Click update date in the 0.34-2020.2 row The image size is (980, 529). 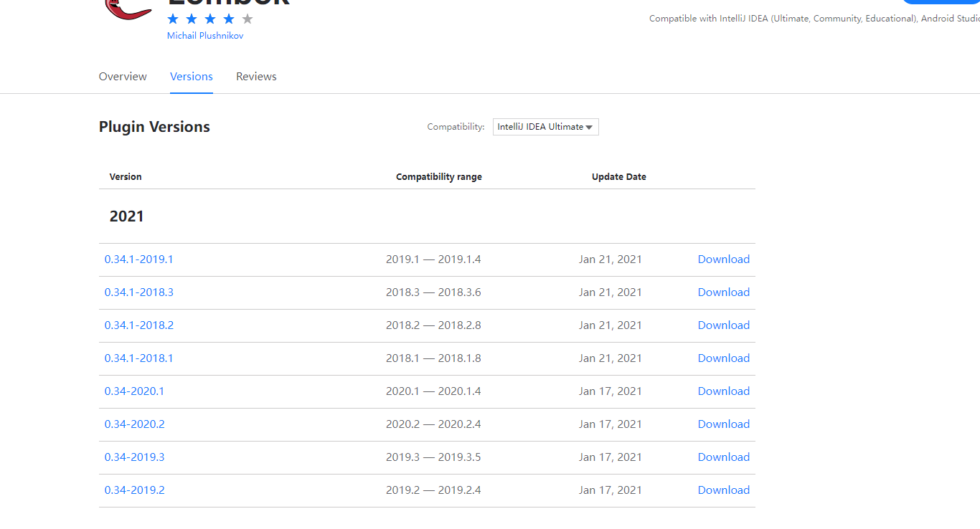click(x=611, y=424)
